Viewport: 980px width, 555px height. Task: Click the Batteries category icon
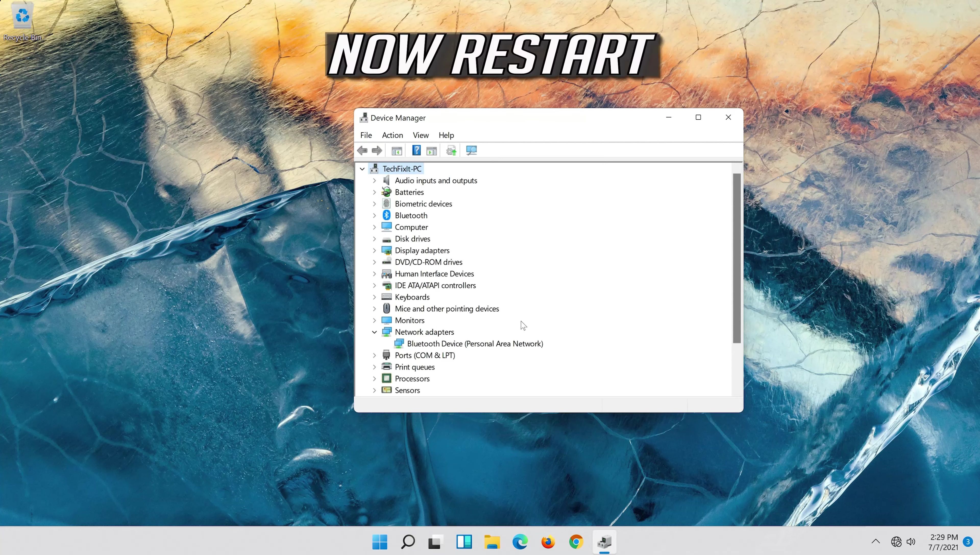pyautogui.click(x=386, y=192)
